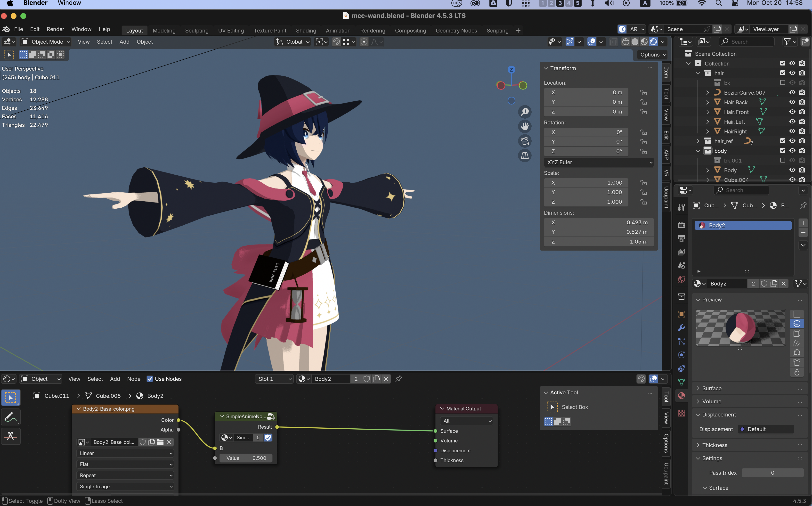
Task: Select the Links Cut tool in node editor
Action: [x=11, y=436]
